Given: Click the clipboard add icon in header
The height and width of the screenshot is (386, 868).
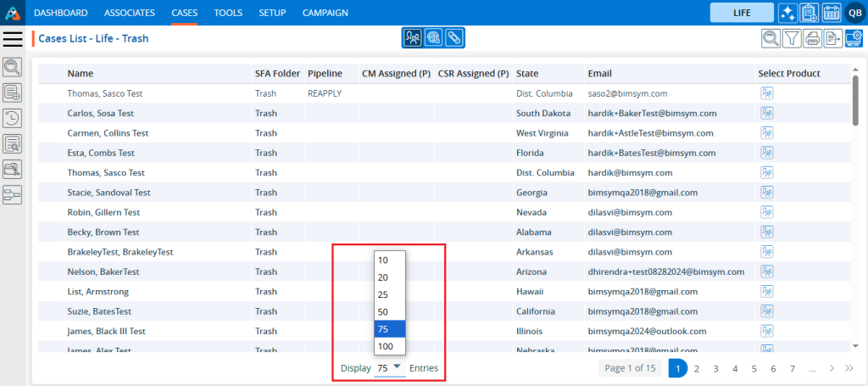Looking at the screenshot, I should (809, 13).
